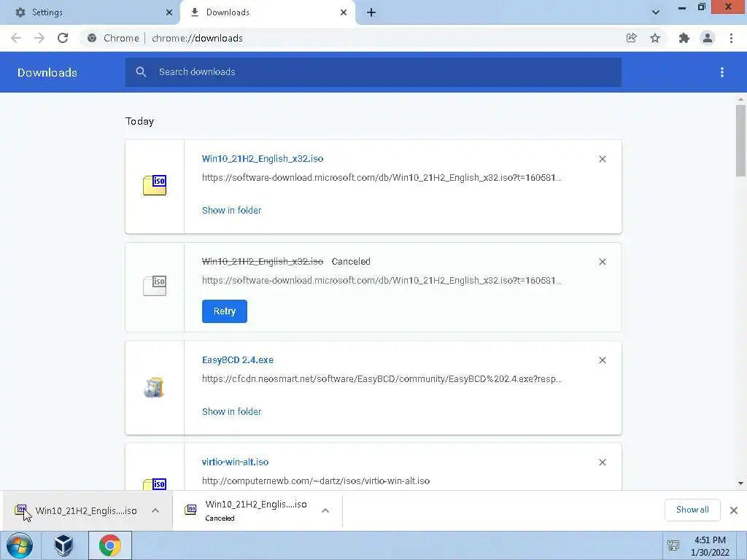Click the EasyBCD installer file icon

coord(155,388)
